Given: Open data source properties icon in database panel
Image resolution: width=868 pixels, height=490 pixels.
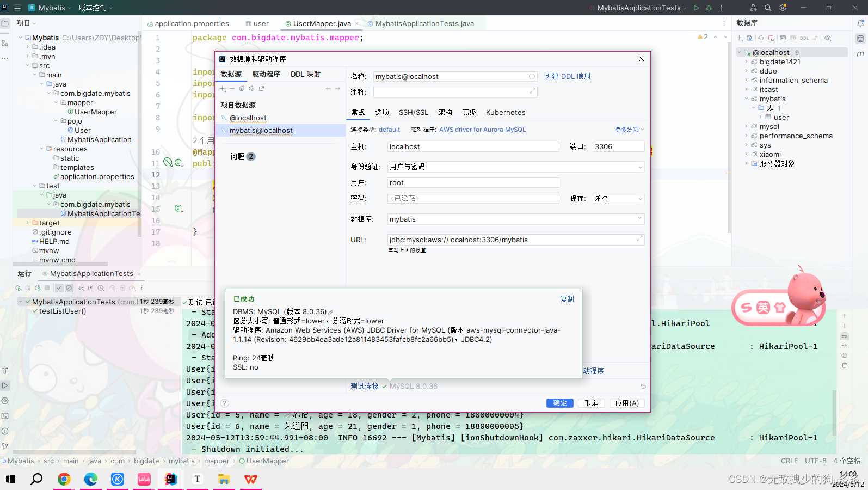Looking at the screenshot, I should point(749,38).
